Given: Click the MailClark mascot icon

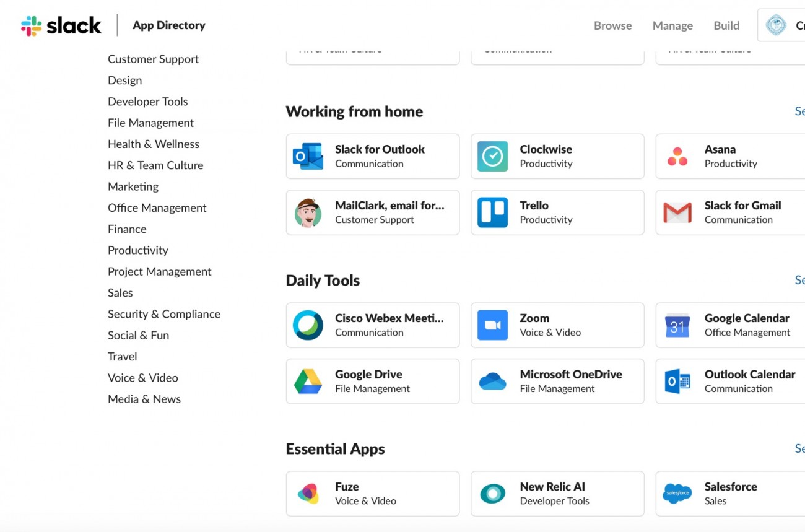Looking at the screenshot, I should tap(308, 213).
